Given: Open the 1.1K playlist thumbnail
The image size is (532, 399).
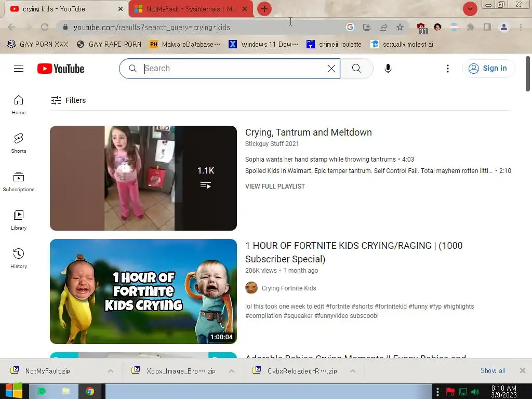Looking at the screenshot, I should [143, 178].
